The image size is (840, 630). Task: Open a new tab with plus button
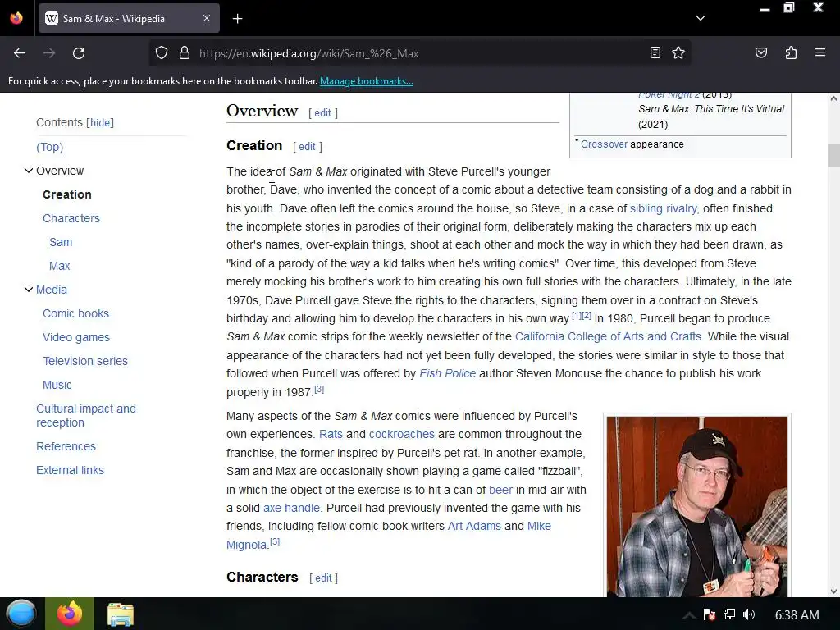point(237,19)
